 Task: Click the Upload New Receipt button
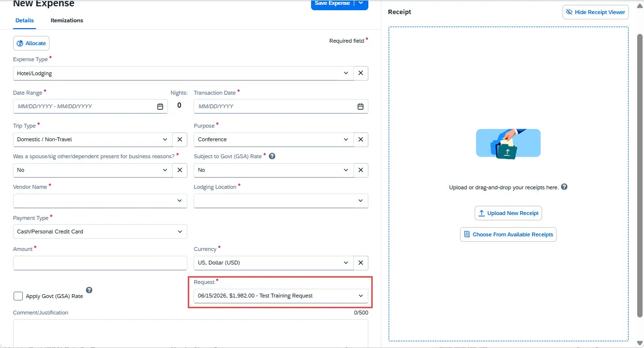point(508,213)
